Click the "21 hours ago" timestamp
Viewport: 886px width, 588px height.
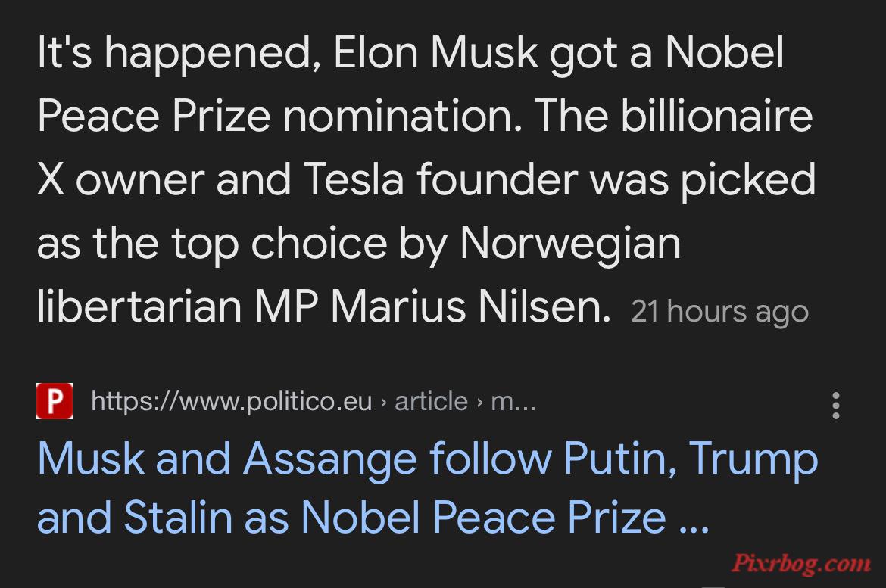pos(720,312)
